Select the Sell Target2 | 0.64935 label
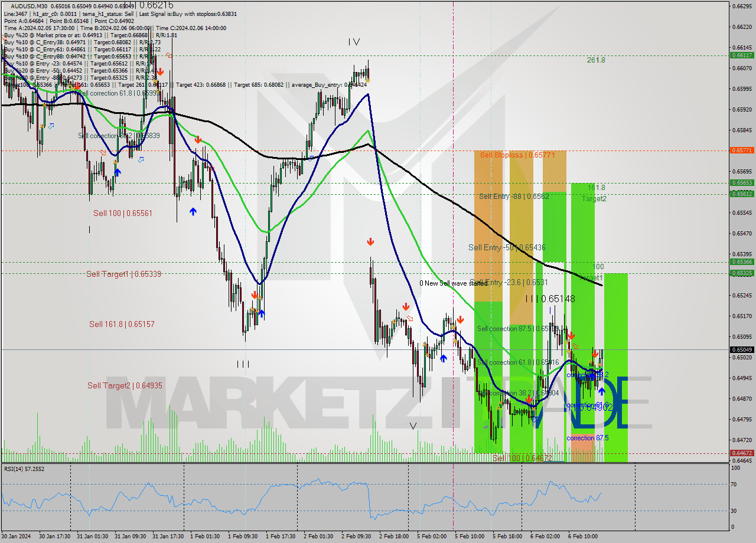The height and width of the screenshot is (543, 756). click(125, 385)
